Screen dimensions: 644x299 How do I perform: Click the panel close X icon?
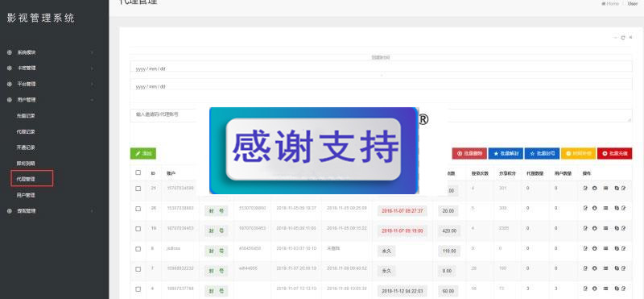click(x=630, y=37)
